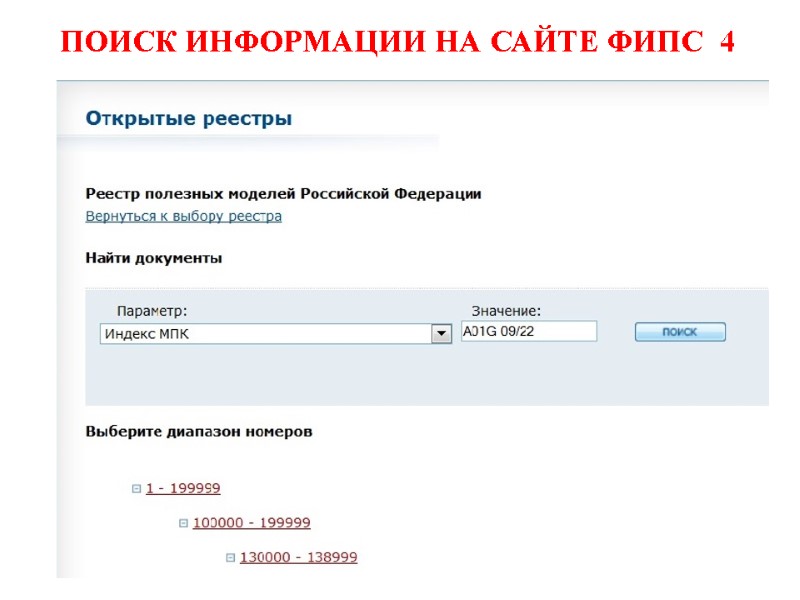800x600 pixels.
Task: Collapse the 1 - 199999 tree node
Action: (x=134, y=488)
